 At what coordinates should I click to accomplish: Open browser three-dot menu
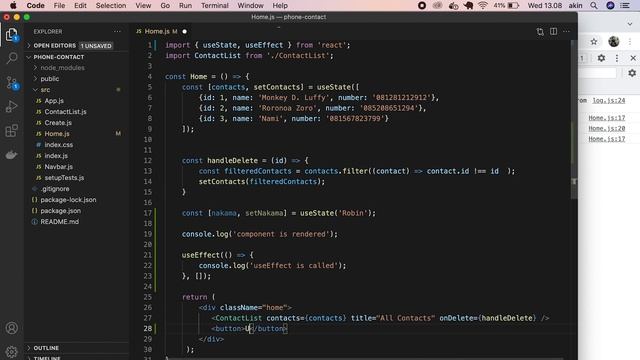pyautogui.click(x=630, y=41)
